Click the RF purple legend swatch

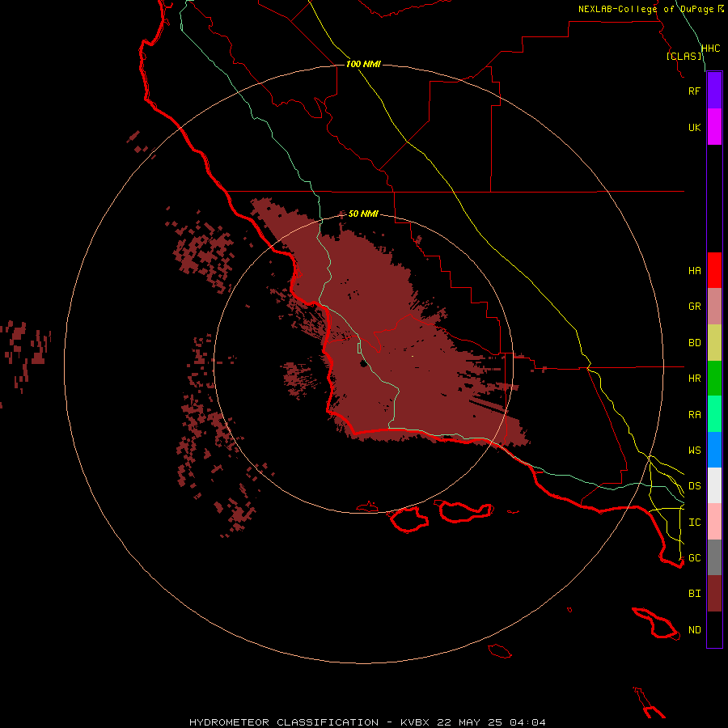pyautogui.click(x=714, y=91)
